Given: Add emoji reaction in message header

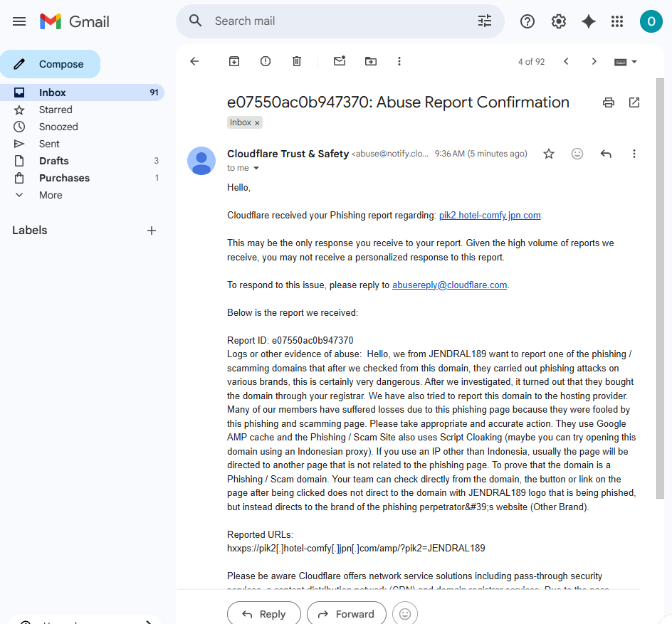Looking at the screenshot, I should pyautogui.click(x=577, y=154).
